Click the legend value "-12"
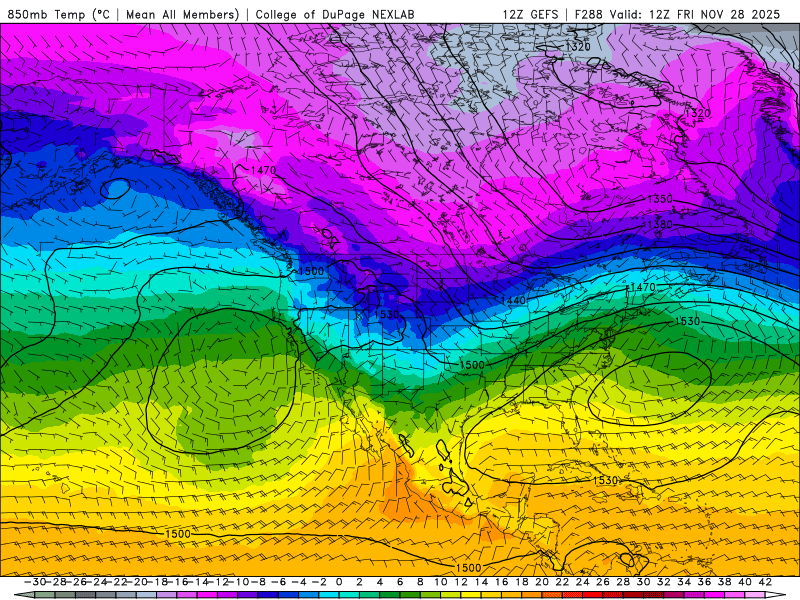Screen dimensions: 800x600 click(219, 582)
